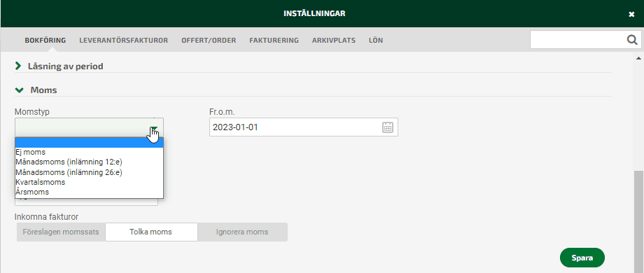Select Föreslagen momssats option
Screen dimensions: 644x273
point(61,232)
